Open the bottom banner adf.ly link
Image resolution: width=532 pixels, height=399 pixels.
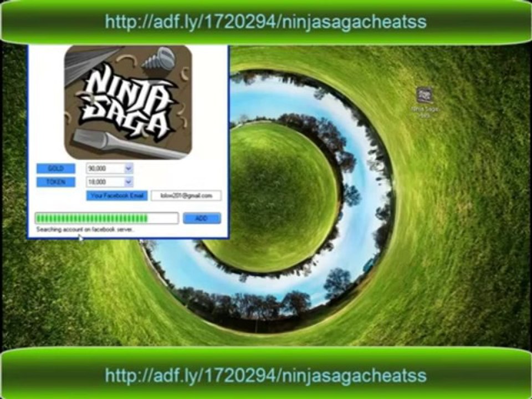coord(265,376)
